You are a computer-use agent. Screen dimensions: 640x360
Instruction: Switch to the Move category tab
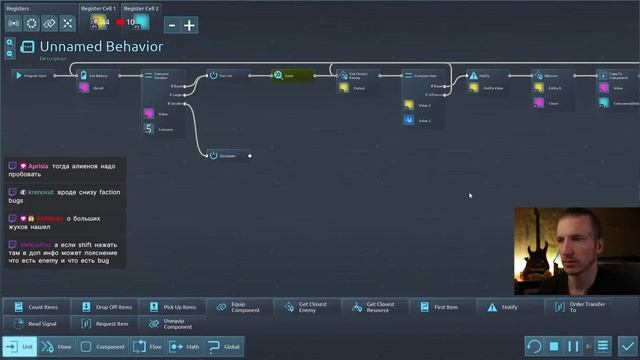57,347
